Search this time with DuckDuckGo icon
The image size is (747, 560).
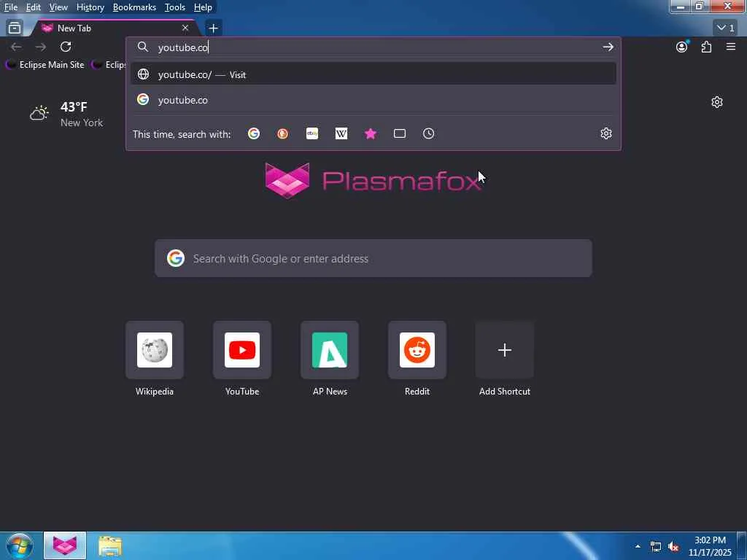(283, 134)
